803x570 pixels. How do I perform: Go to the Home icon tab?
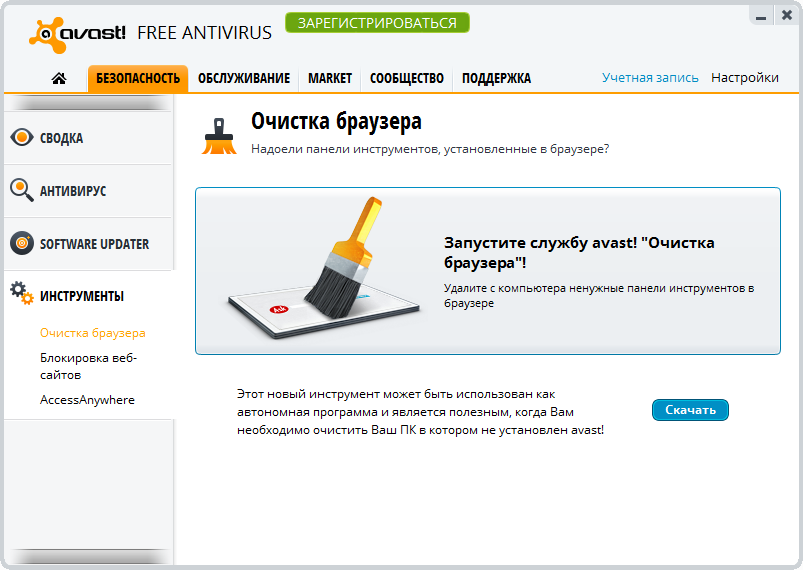59,78
